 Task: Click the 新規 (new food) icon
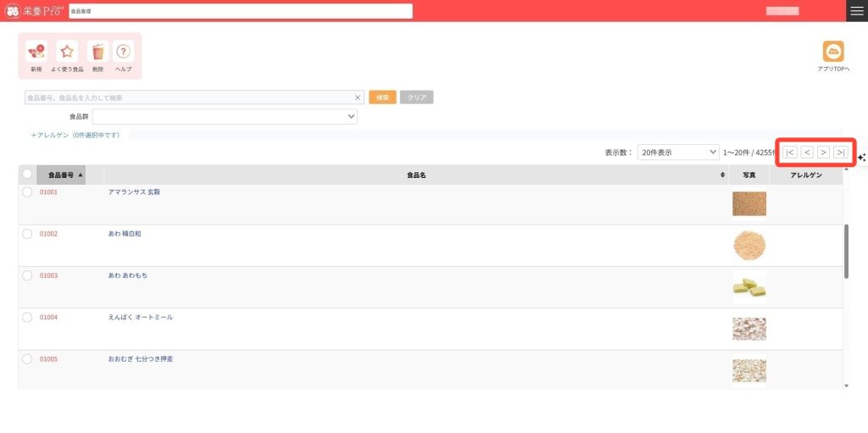(36, 52)
